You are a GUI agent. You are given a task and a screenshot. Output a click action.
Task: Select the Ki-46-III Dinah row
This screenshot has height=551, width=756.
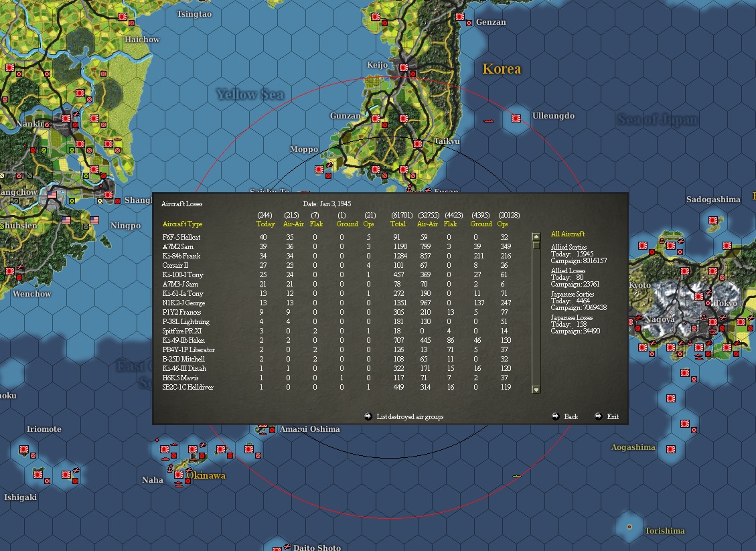[x=337, y=368]
